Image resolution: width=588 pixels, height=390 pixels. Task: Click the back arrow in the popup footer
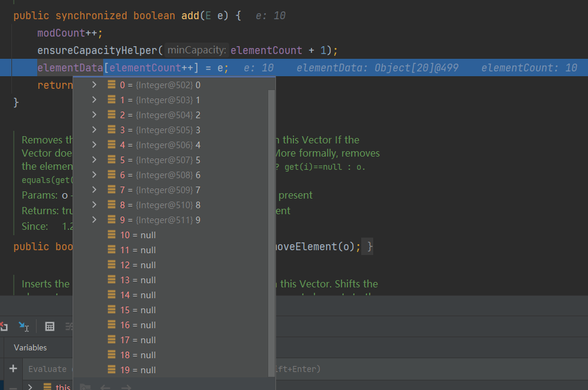(105, 387)
